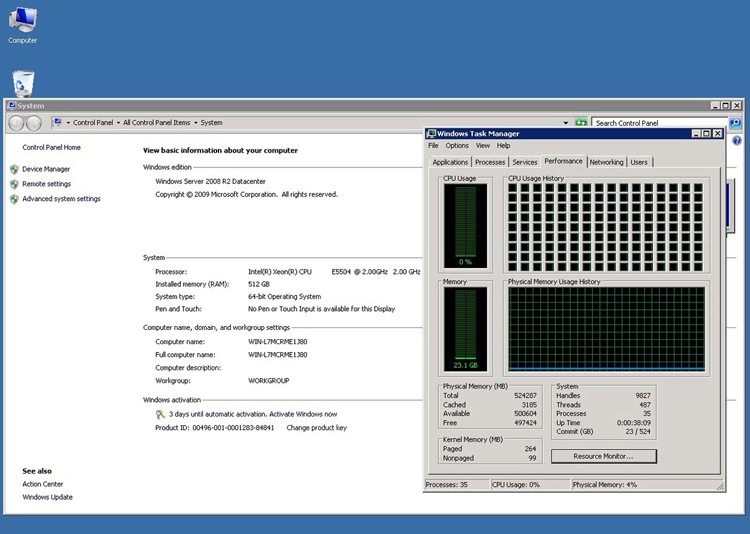Click the Product ID 00496-001-0001283-84841 text
Image resolution: width=750 pixels, height=534 pixels.
point(215,428)
